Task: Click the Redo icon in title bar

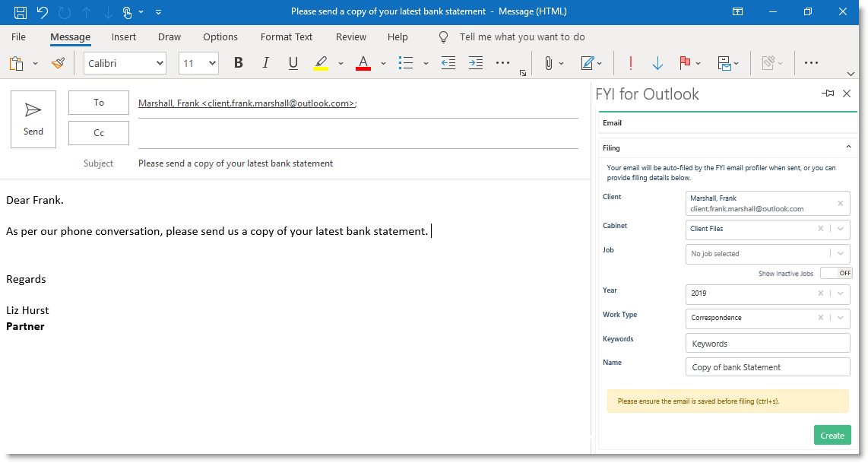Action: point(65,11)
